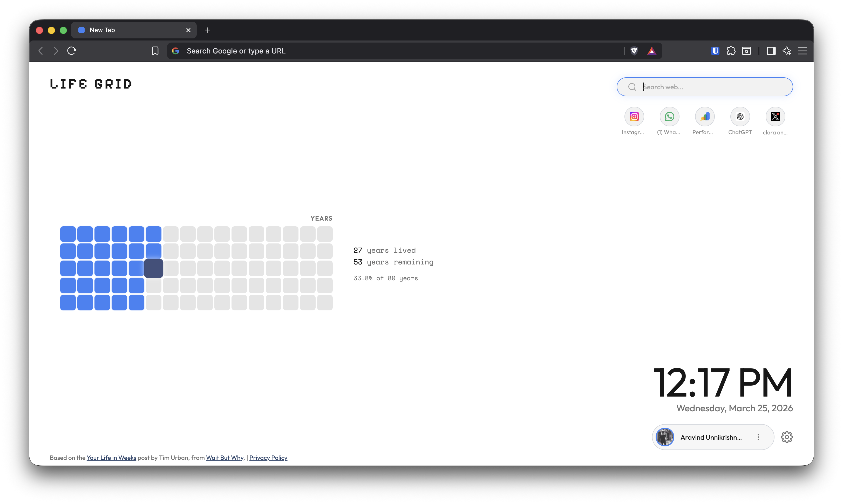Open the Instagram shortcut
The height and width of the screenshot is (504, 843).
(634, 117)
